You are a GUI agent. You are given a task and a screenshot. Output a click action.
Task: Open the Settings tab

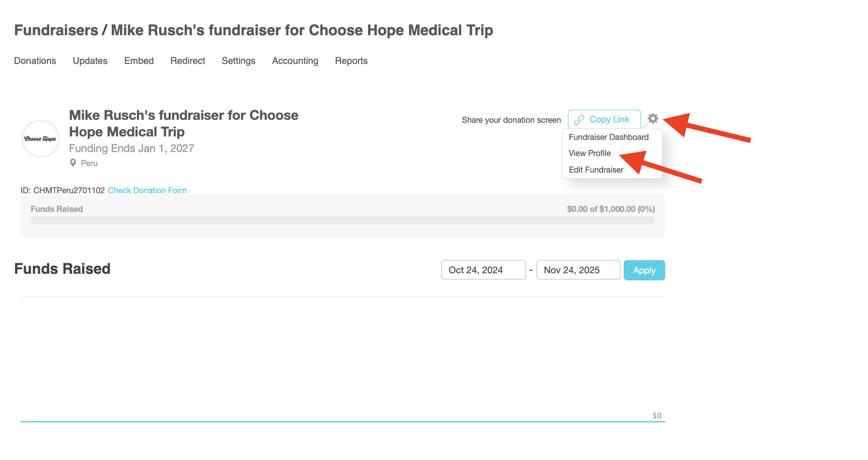(239, 61)
